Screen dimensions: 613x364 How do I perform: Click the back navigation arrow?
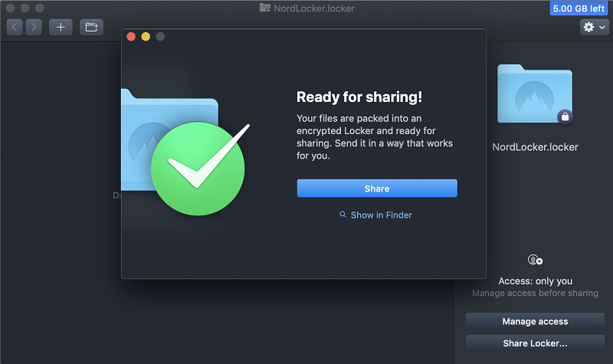click(x=15, y=27)
